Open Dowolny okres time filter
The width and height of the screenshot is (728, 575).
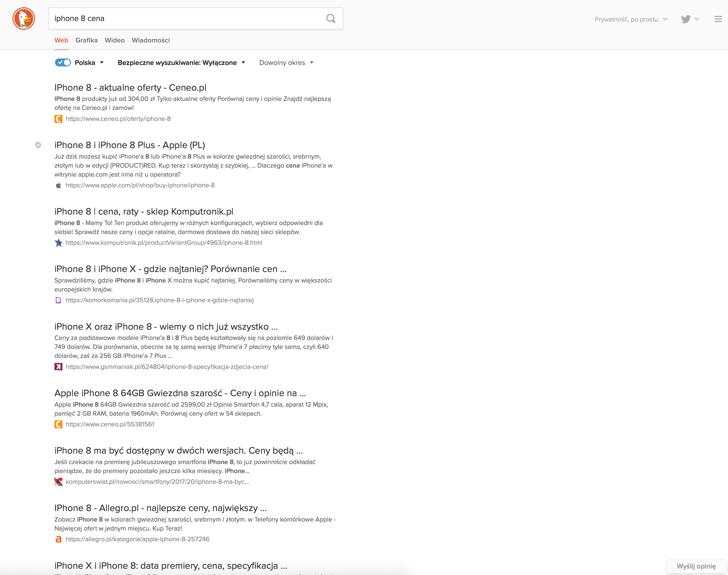point(286,63)
